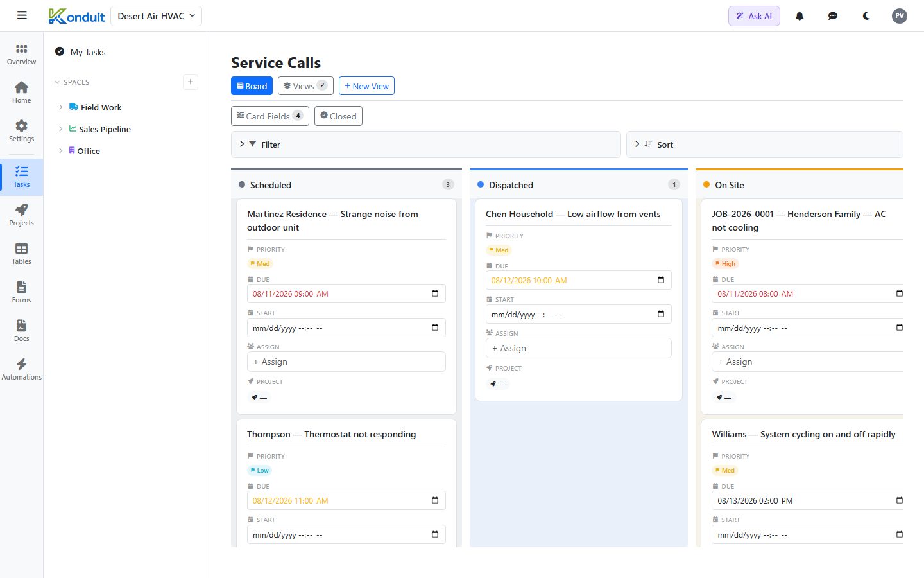This screenshot has height=578, width=924.
Task: Open the notifications bell
Action: [x=800, y=16]
